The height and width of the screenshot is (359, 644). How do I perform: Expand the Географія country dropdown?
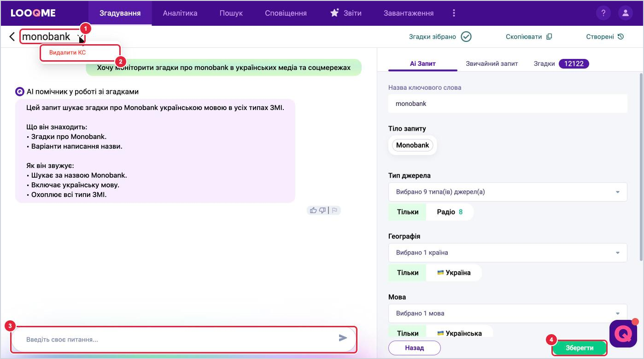point(508,253)
